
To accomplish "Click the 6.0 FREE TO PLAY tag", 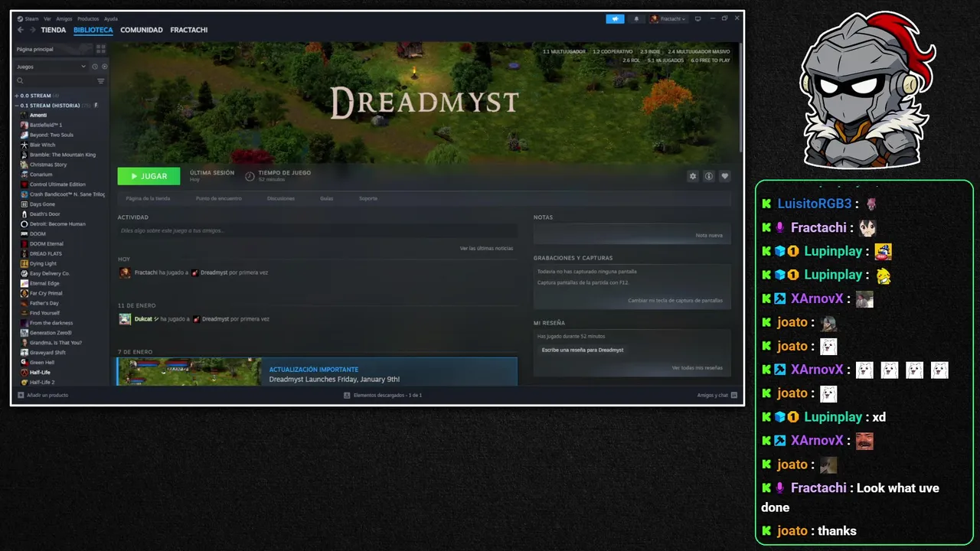I will (710, 60).
